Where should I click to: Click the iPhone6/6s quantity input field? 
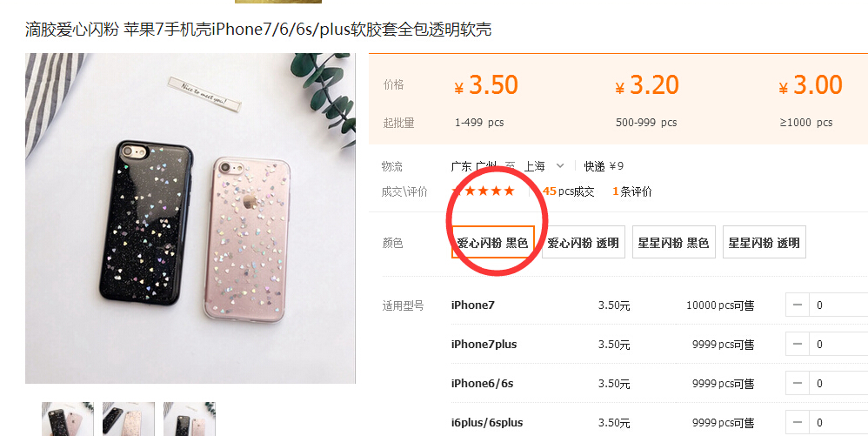tap(838, 384)
